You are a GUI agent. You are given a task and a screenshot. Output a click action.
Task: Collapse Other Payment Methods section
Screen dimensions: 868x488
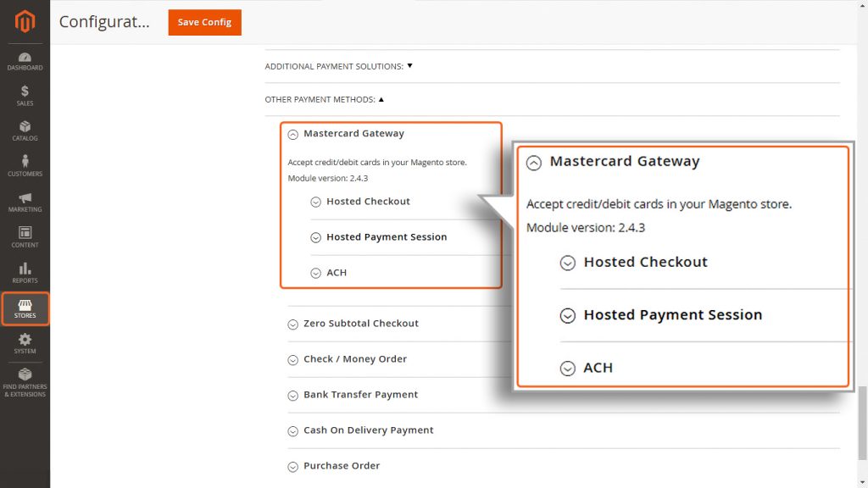pyautogui.click(x=325, y=100)
